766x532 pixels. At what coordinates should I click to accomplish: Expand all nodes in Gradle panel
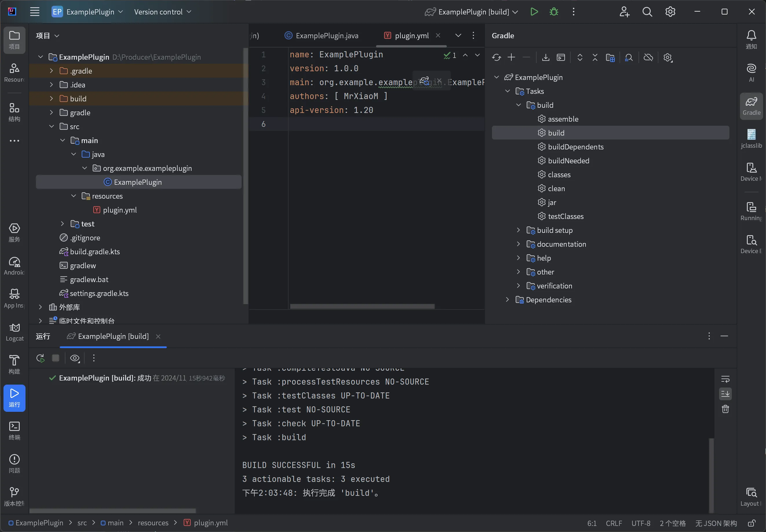point(580,57)
